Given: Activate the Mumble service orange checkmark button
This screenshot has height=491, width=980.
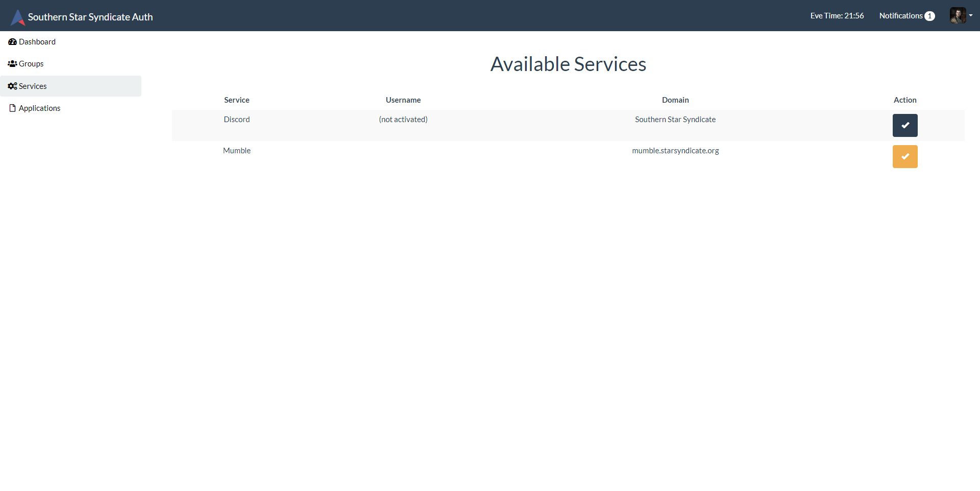Looking at the screenshot, I should tap(905, 156).
